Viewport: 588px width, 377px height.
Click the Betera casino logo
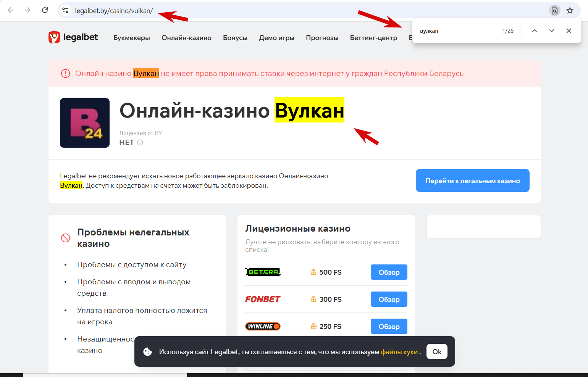[x=263, y=272]
